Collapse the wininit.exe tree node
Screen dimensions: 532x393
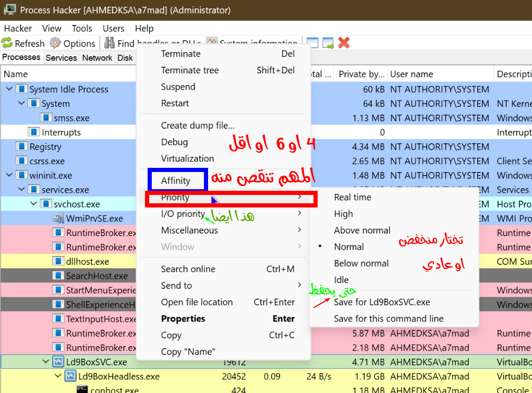pos(9,175)
